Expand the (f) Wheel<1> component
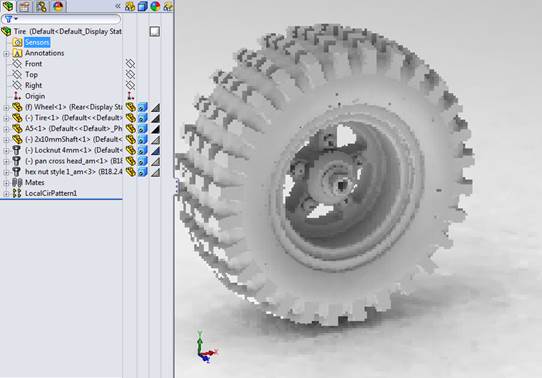The image size is (542, 378). [x=6, y=108]
